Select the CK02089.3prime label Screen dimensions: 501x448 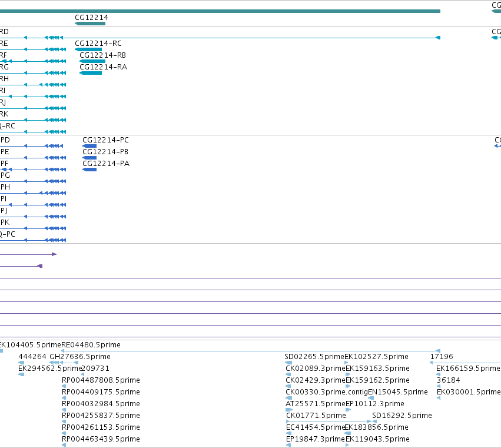pyautogui.click(x=316, y=369)
